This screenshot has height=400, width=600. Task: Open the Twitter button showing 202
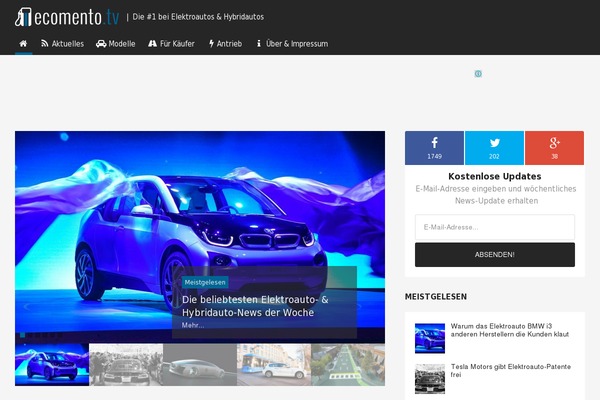[x=494, y=148]
